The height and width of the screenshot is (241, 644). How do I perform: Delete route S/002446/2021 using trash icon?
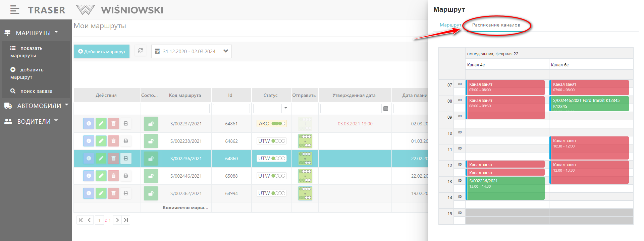(x=113, y=176)
